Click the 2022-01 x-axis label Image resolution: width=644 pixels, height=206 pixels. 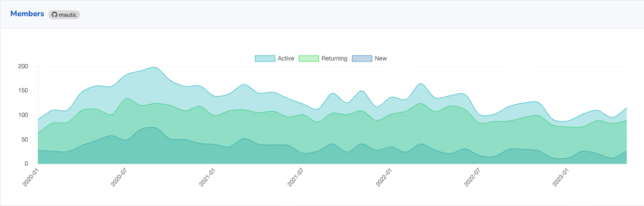[385, 177]
